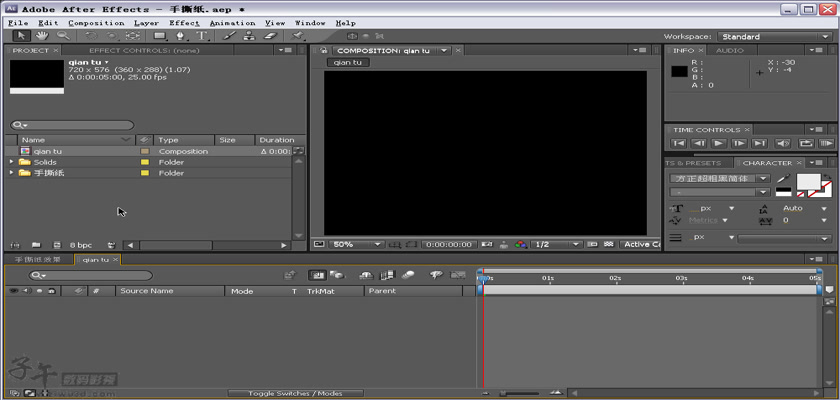The height and width of the screenshot is (400, 840).
Task: Click the fill color swatch in Character panel
Action: [809, 182]
